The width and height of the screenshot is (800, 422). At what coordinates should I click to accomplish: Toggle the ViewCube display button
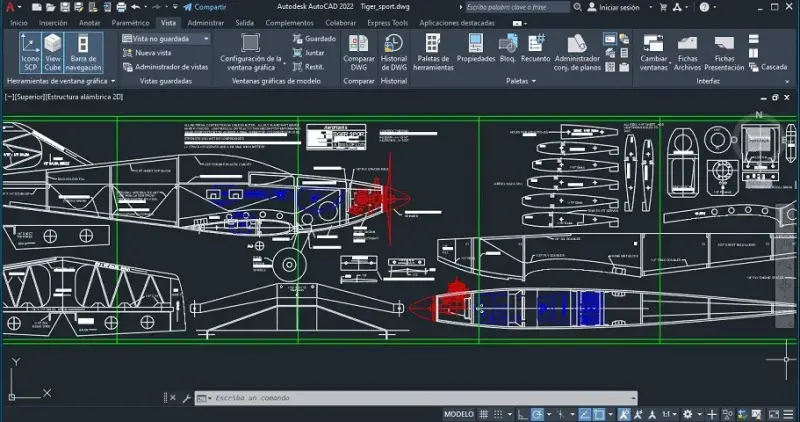53,53
